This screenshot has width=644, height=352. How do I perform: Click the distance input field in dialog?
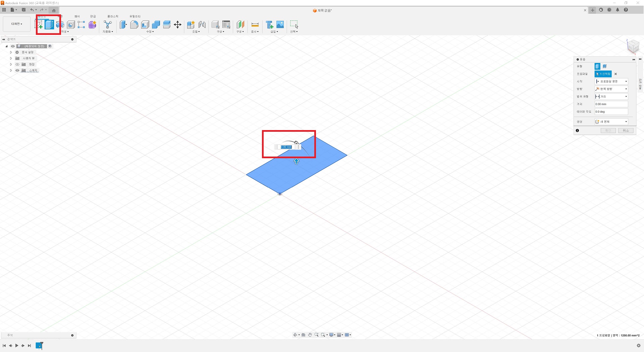pos(611,104)
